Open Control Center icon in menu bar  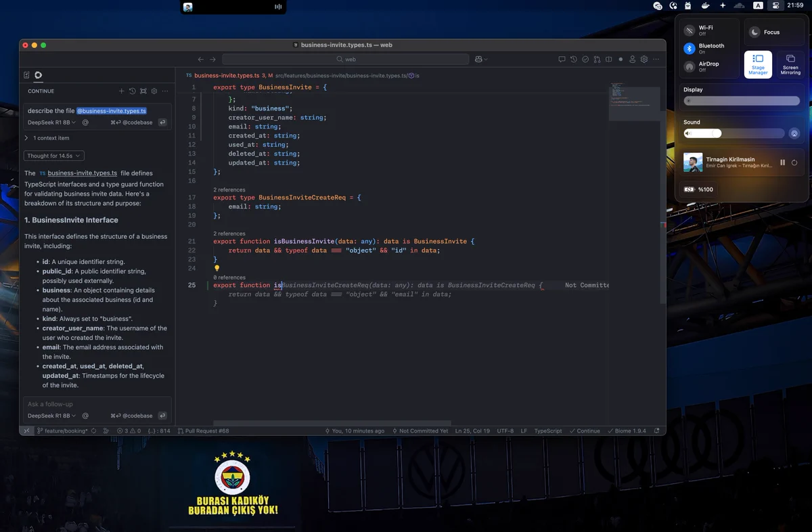775,5
